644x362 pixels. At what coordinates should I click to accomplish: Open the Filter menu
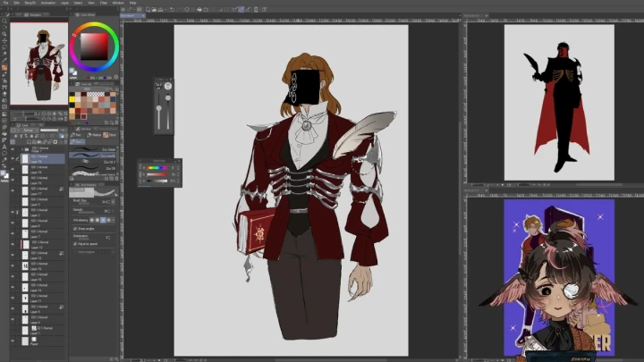click(x=104, y=3)
